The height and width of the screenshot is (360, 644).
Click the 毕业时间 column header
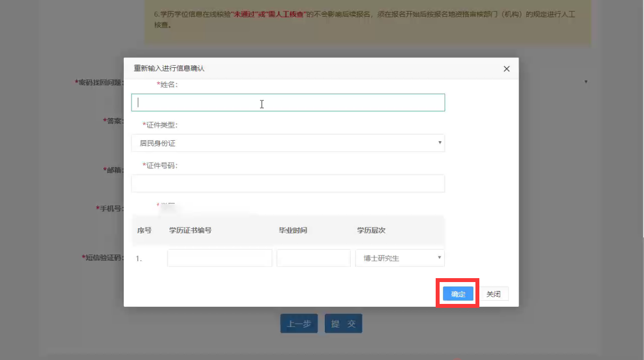coord(293,230)
